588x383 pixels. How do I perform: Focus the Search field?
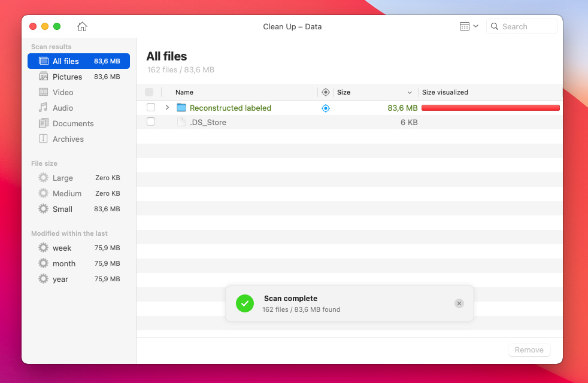(x=522, y=26)
